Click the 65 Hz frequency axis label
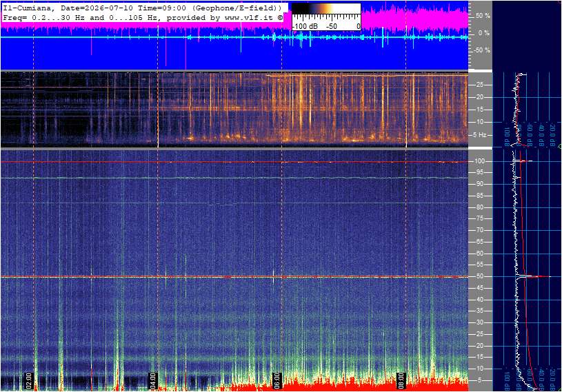This screenshot has width=562, height=392. [x=480, y=242]
